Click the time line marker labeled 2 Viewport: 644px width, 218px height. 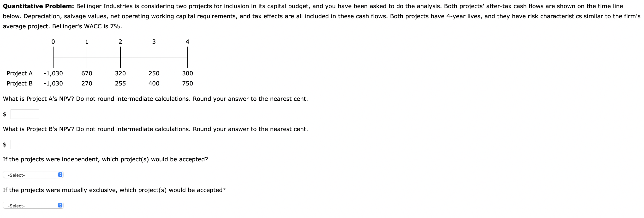coord(120,42)
